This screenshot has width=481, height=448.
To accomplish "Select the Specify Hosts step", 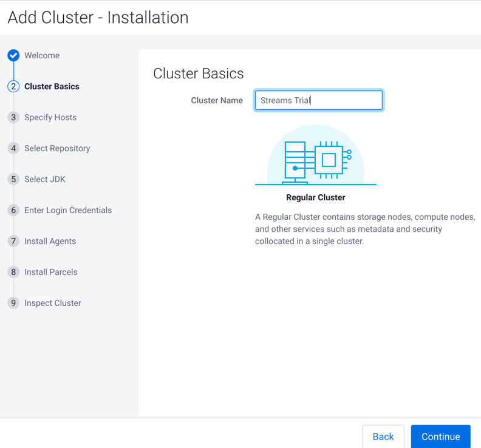I will coord(50,117).
